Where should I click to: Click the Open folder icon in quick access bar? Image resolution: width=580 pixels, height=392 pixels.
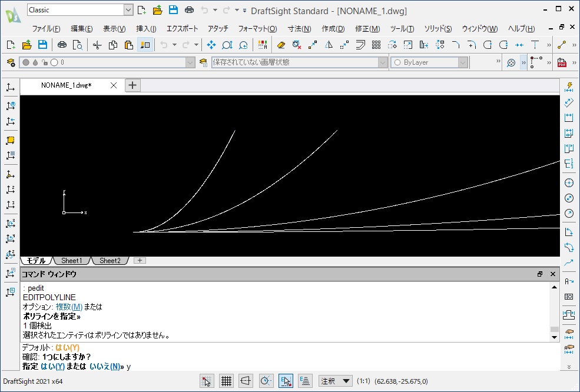(x=158, y=10)
